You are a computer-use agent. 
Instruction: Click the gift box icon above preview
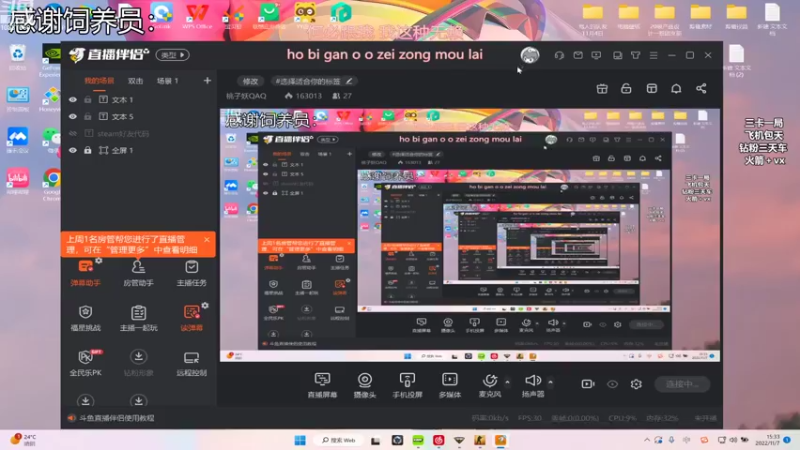pos(602,89)
